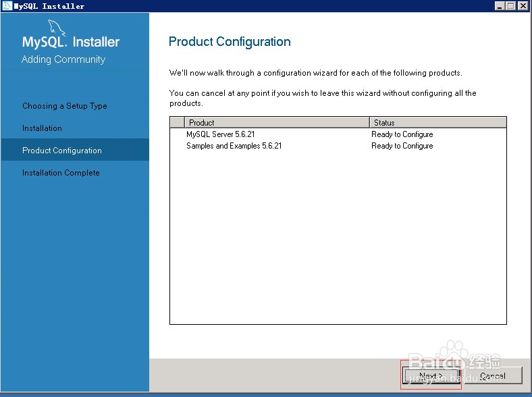
Task: Maximize the MySQL Installer window
Action: [510, 6]
